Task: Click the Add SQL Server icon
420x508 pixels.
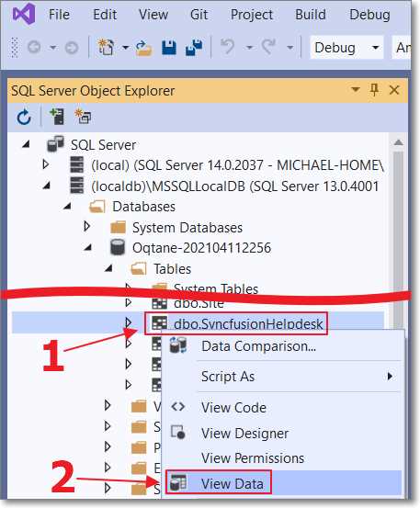Action: [57, 117]
